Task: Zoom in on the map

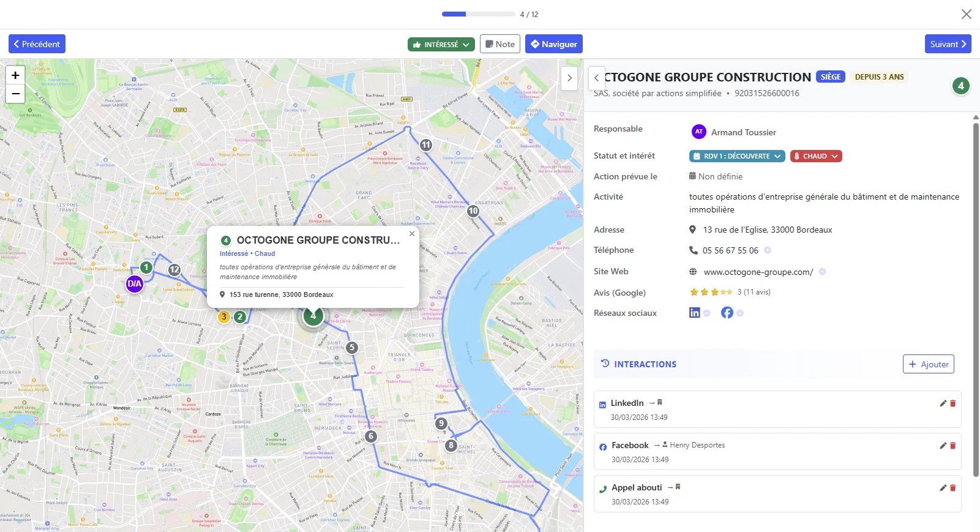Action: [15, 75]
